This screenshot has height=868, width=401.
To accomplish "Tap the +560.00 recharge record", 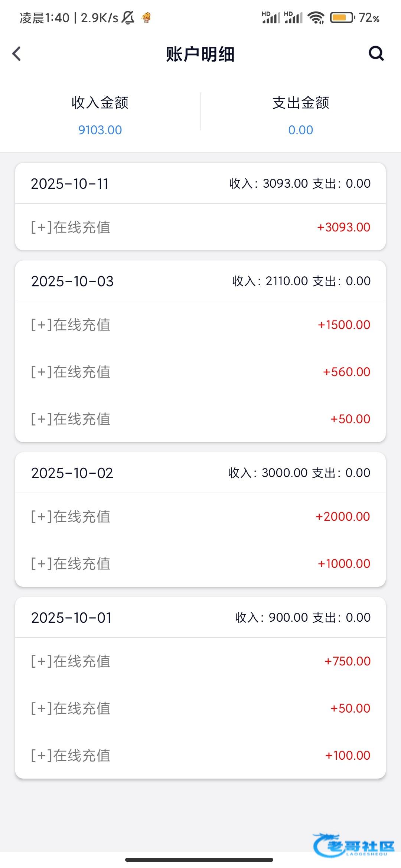I will pos(200,372).
